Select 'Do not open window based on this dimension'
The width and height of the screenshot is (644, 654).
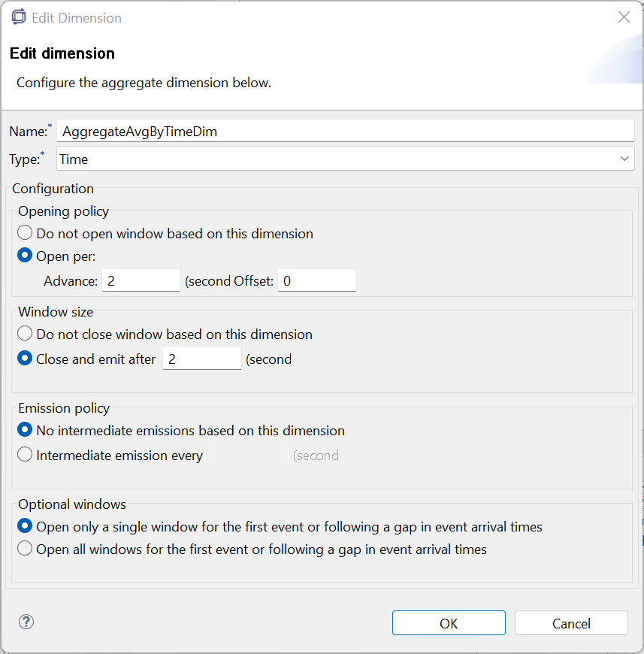pos(26,234)
